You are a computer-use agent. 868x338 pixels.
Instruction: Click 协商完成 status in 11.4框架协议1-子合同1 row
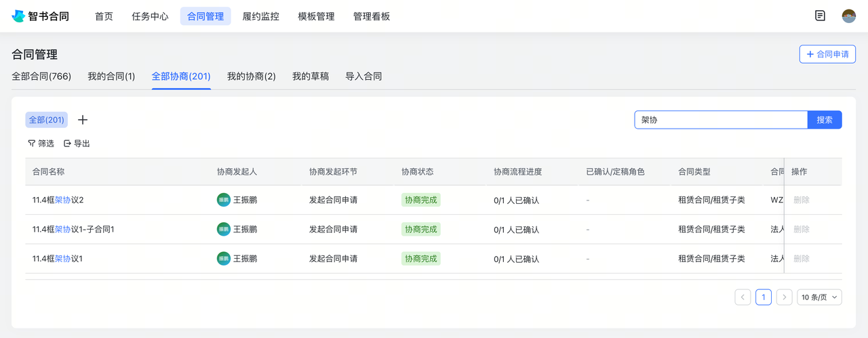click(421, 229)
